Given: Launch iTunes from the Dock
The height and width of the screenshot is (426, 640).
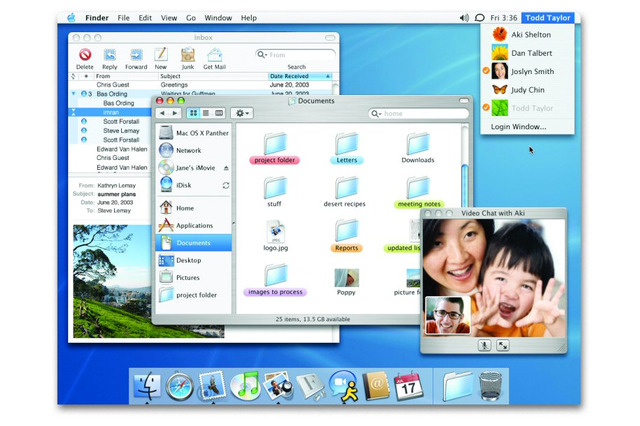Looking at the screenshot, I should [245, 383].
